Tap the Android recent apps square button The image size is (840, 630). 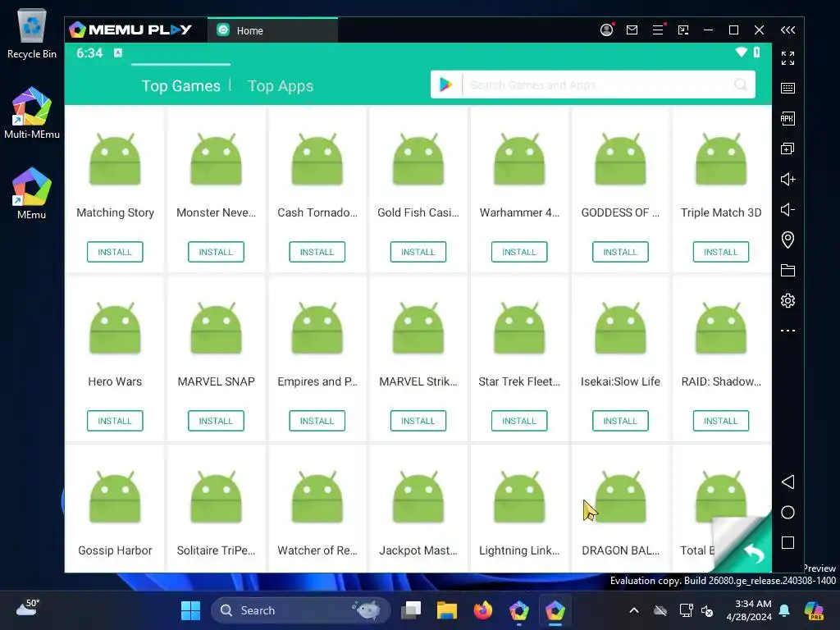(787, 543)
